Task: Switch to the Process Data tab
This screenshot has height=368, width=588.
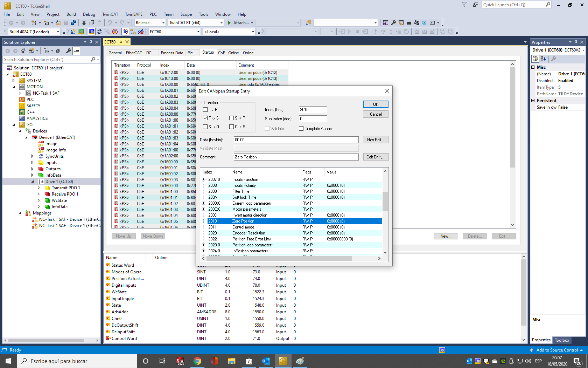Action: [172, 53]
